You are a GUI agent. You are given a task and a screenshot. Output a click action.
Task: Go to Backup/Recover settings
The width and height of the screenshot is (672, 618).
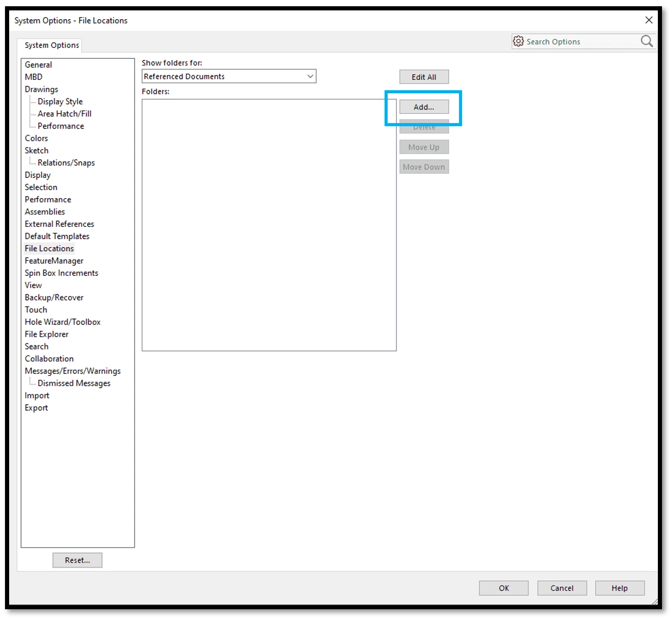54,297
